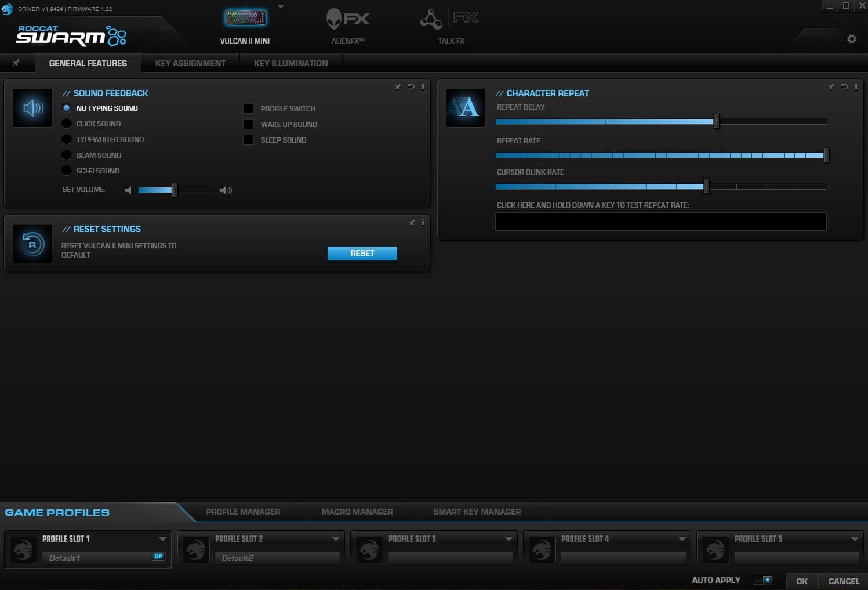868x590 pixels.
Task: Open the settings gear menu
Action: [851, 39]
